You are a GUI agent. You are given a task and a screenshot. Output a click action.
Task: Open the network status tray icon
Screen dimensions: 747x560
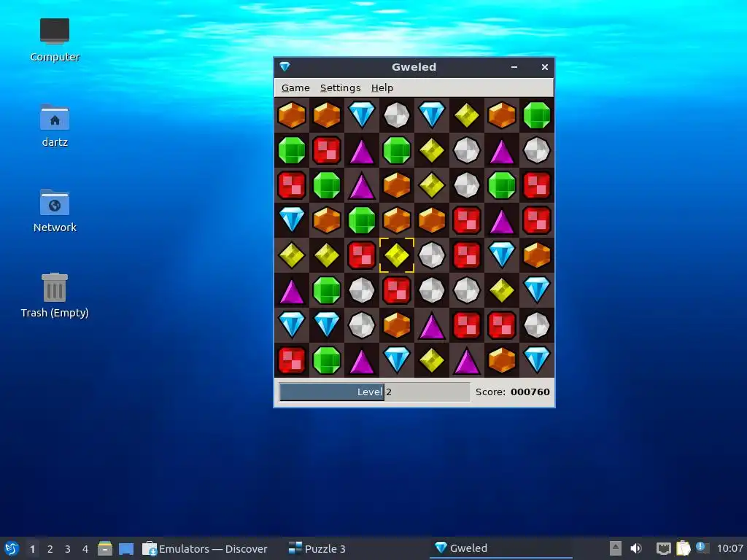coord(663,548)
